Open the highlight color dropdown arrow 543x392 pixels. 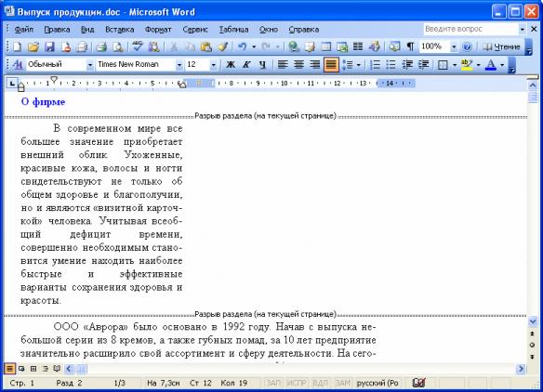click(x=478, y=65)
